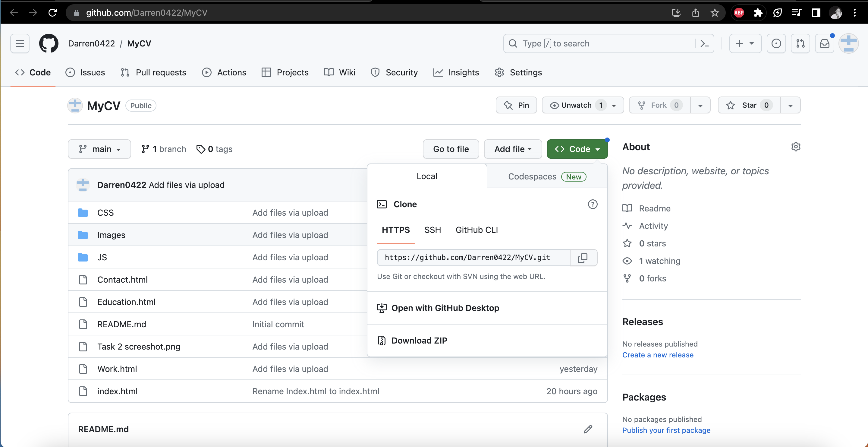Viewport: 868px width, 447px height.
Task: Open the pull requests icon in header
Action: pos(800,43)
